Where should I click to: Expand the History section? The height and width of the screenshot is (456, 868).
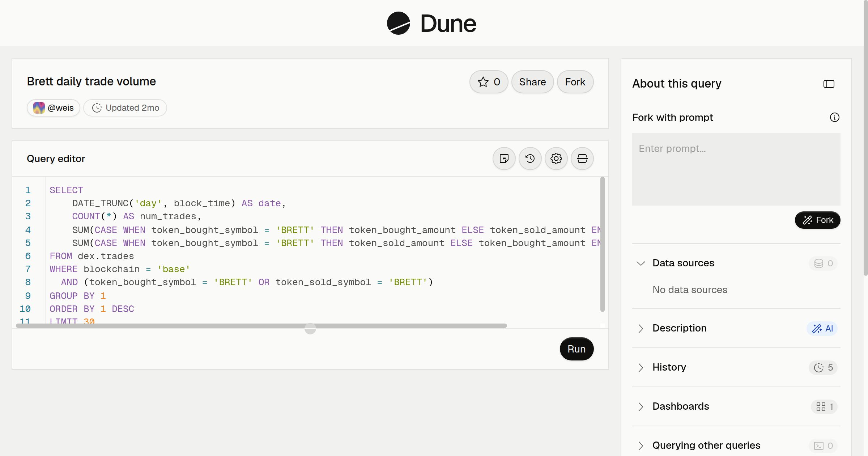click(641, 367)
